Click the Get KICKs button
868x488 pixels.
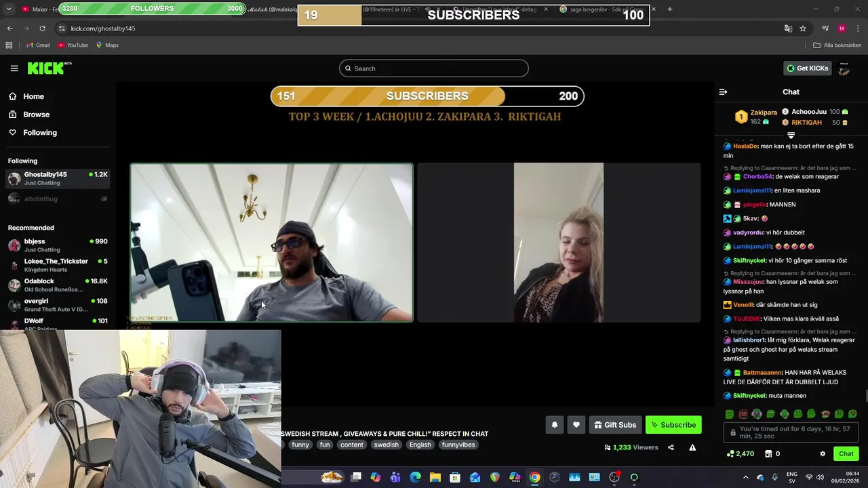pyautogui.click(x=807, y=68)
